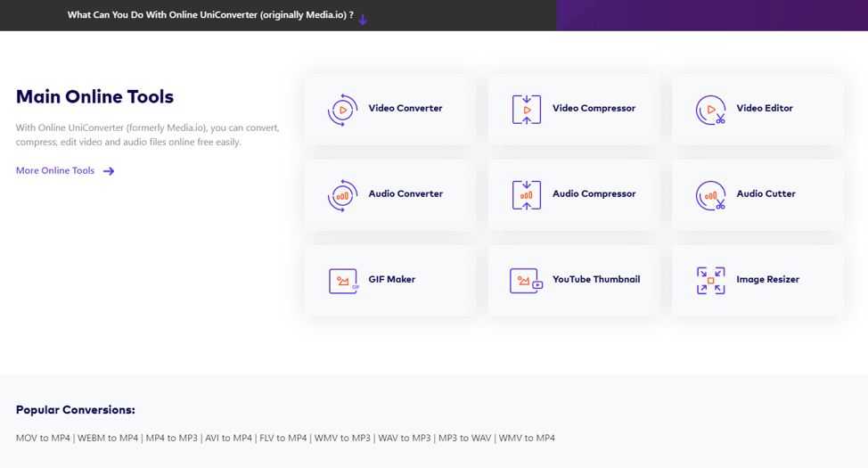Select the AVI to MP4 conversion
The width and height of the screenshot is (868, 468).
click(229, 438)
